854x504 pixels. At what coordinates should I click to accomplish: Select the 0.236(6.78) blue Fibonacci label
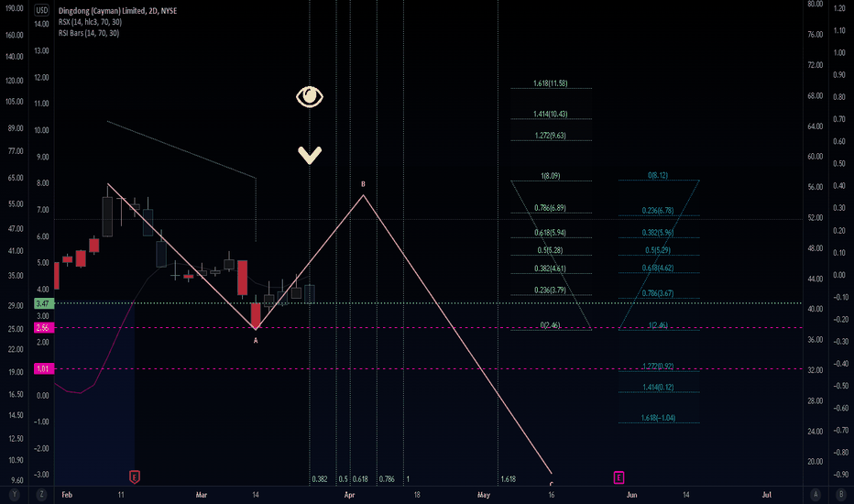click(658, 211)
